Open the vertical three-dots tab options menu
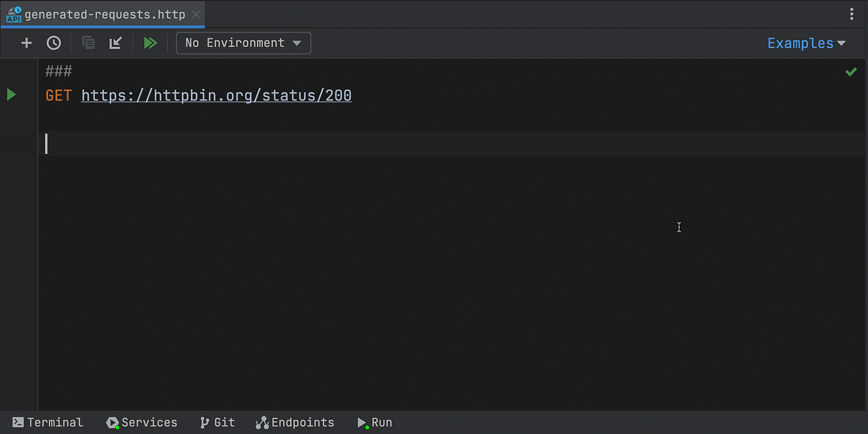 tap(851, 14)
